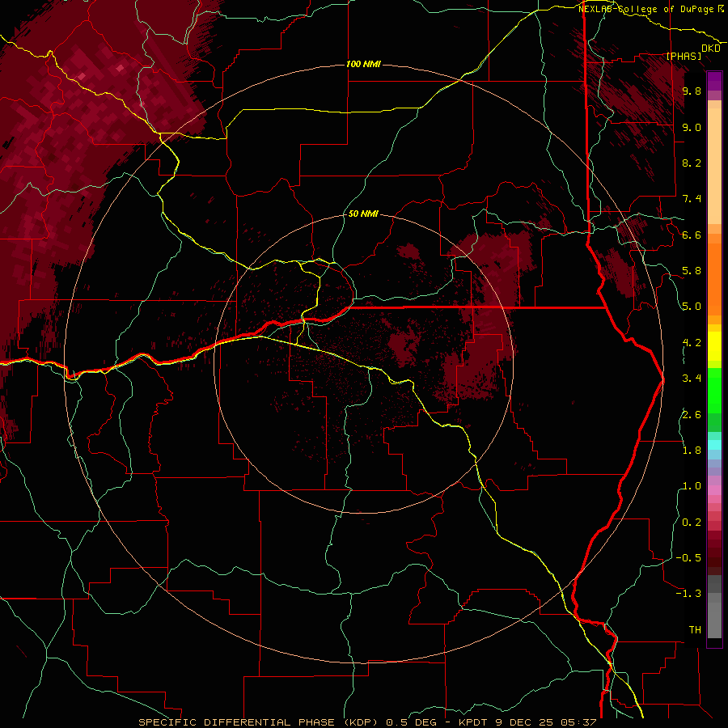Select the 9.0 value on the color scale
Image resolution: width=728 pixels, height=728 pixels.
(x=692, y=127)
